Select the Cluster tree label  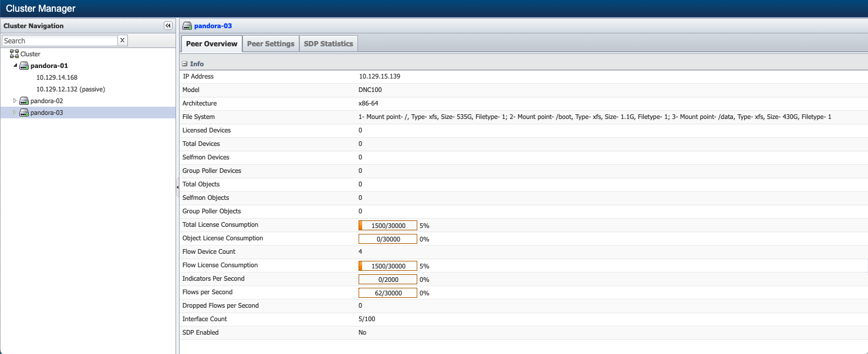31,54
